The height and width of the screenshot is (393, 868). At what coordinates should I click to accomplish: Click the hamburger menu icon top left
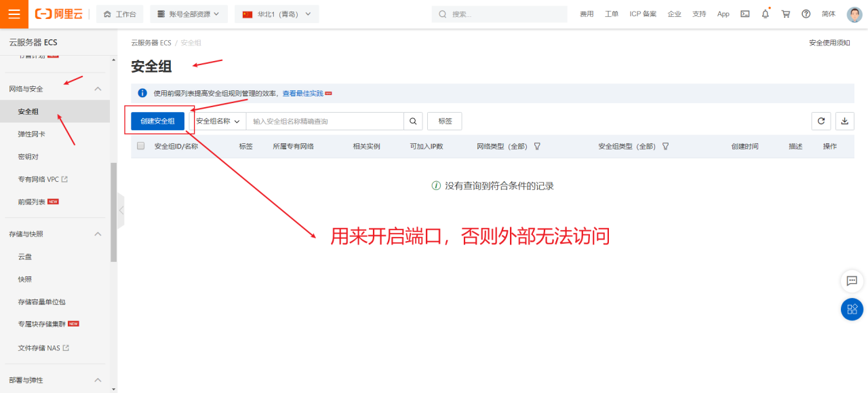point(14,14)
